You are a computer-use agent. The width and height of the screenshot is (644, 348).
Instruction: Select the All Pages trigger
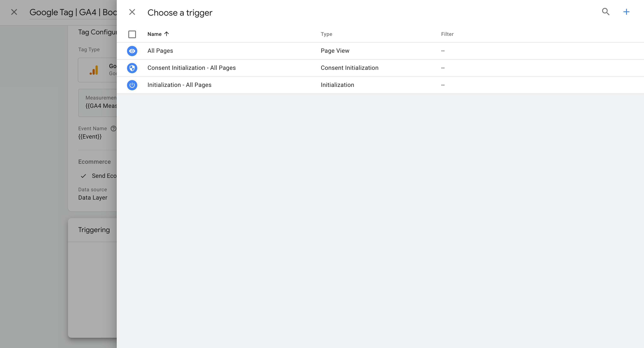[x=380, y=51]
